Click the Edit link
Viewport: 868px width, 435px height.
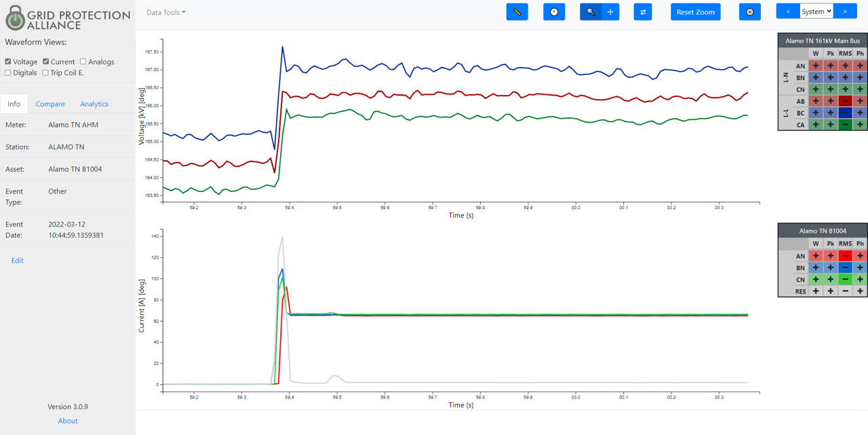pos(18,261)
